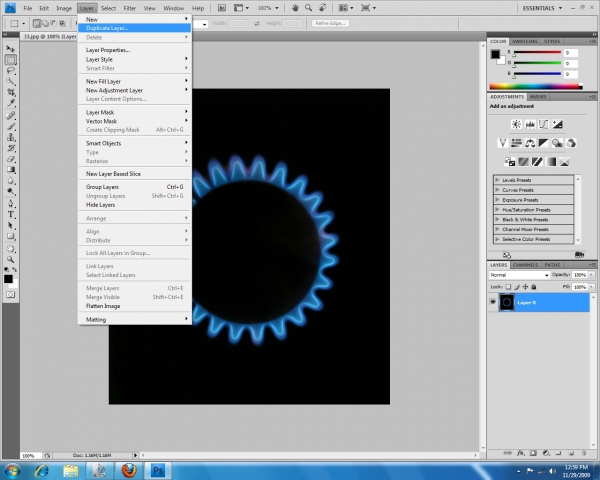This screenshot has width=600, height=480.
Task: Click Group Layers menu entry
Action: coord(134,187)
